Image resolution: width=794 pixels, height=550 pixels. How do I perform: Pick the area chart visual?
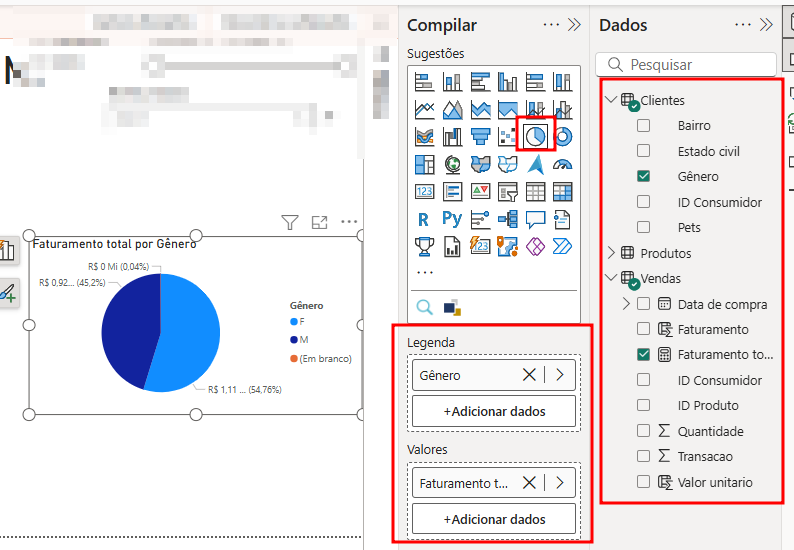click(x=452, y=109)
